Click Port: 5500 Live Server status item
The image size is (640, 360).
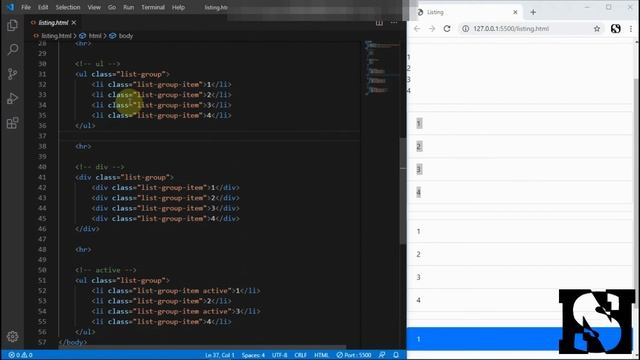[354, 355]
